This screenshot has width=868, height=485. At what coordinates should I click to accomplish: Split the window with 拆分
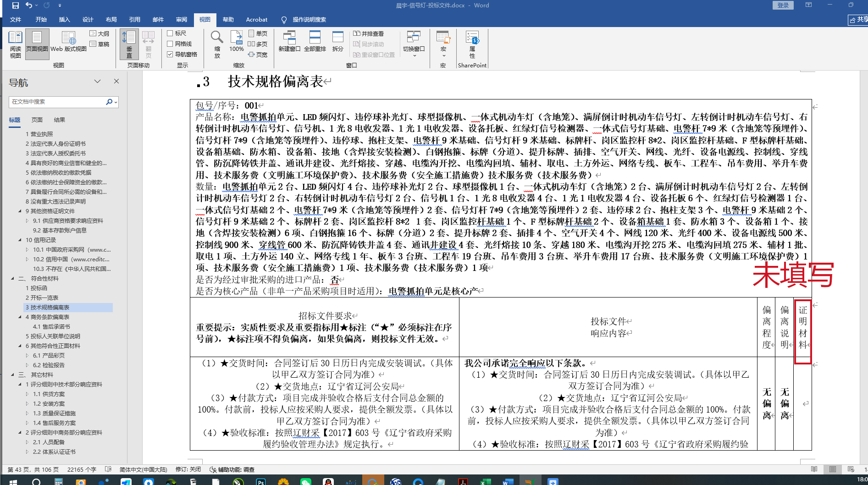(x=338, y=42)
